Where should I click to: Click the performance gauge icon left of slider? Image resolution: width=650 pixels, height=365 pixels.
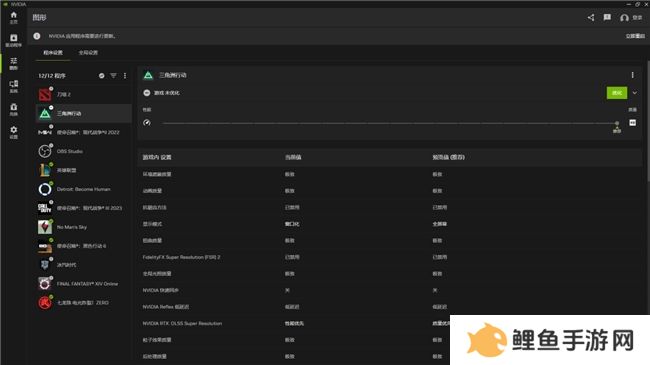(147, 123)
